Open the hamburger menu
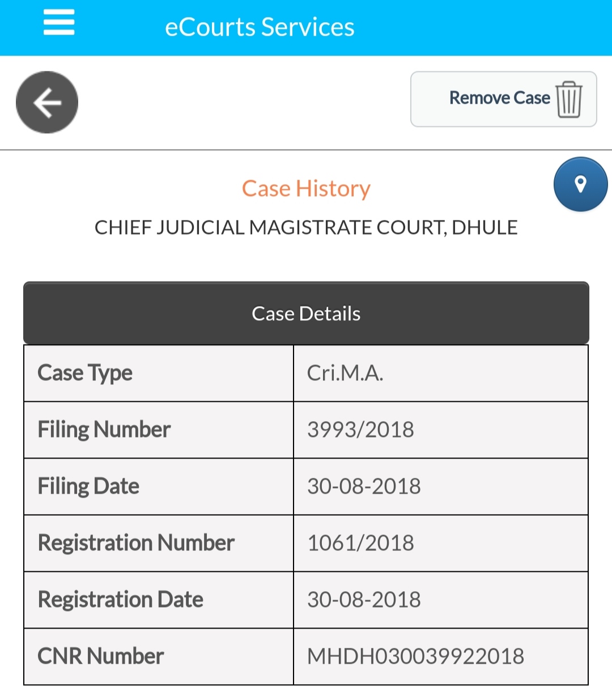The height and width of the screenshot is (700, 612). (x=59, y=23)
